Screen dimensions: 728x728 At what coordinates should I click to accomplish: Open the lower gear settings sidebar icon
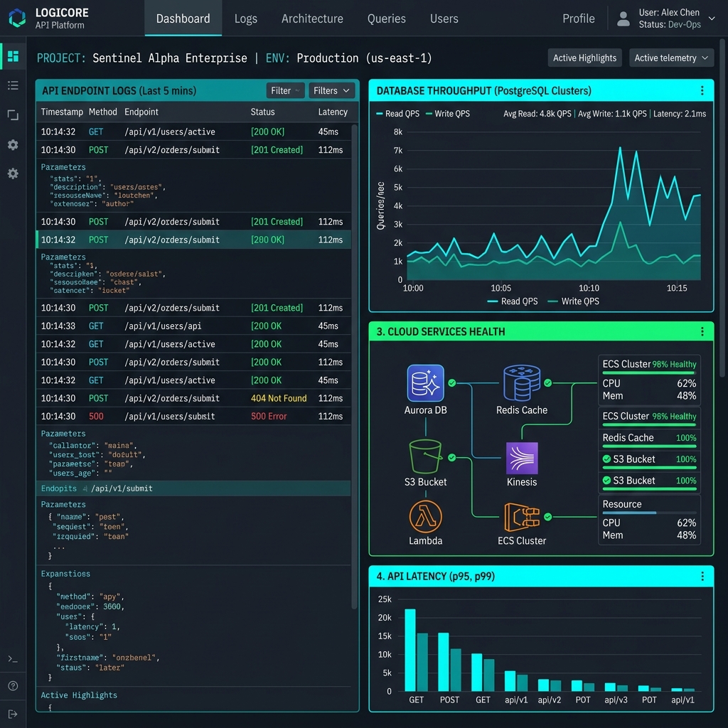pos(13,173)
